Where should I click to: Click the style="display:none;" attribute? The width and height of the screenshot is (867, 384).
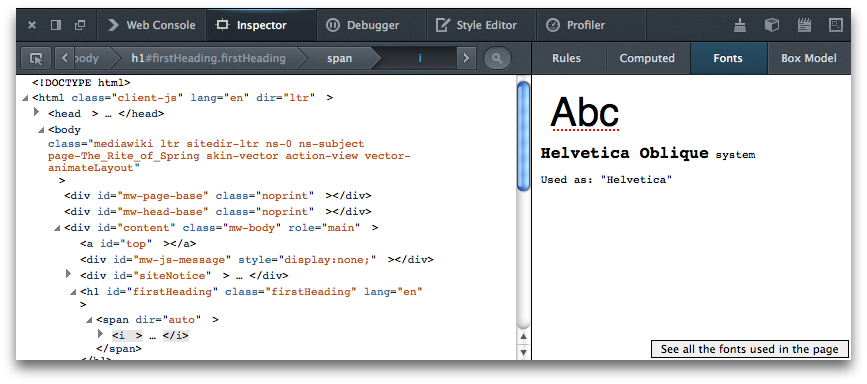point(307,260)
